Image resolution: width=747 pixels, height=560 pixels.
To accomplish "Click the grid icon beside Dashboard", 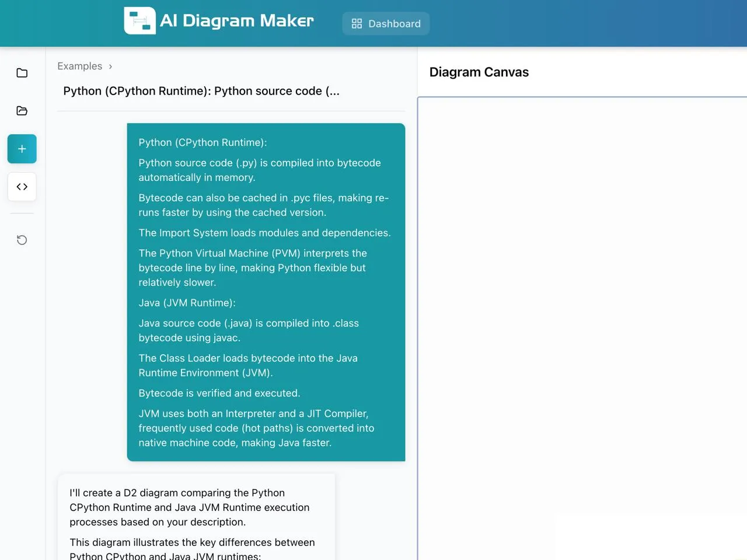I will [357, 23].
